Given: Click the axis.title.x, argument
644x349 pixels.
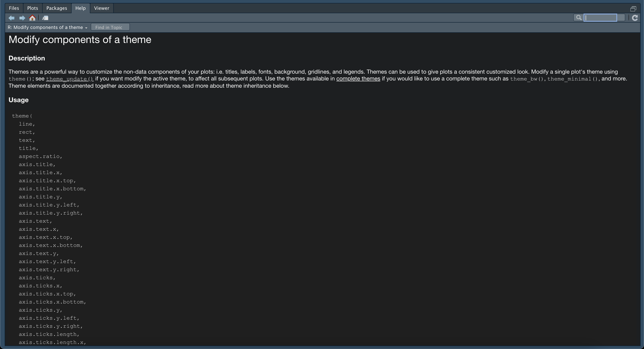Looking at the screenshot, I should [40, 173].
